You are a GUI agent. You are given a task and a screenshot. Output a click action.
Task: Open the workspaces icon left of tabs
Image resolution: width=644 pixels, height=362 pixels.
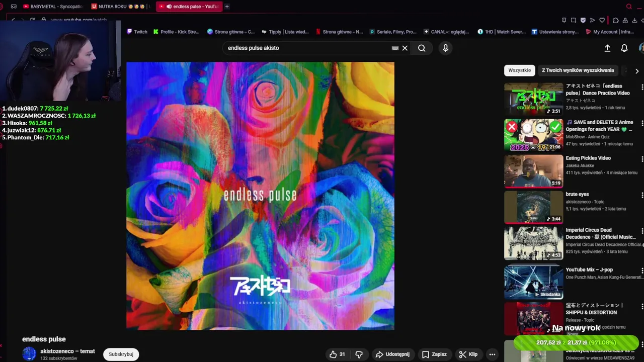click(14, 7)
